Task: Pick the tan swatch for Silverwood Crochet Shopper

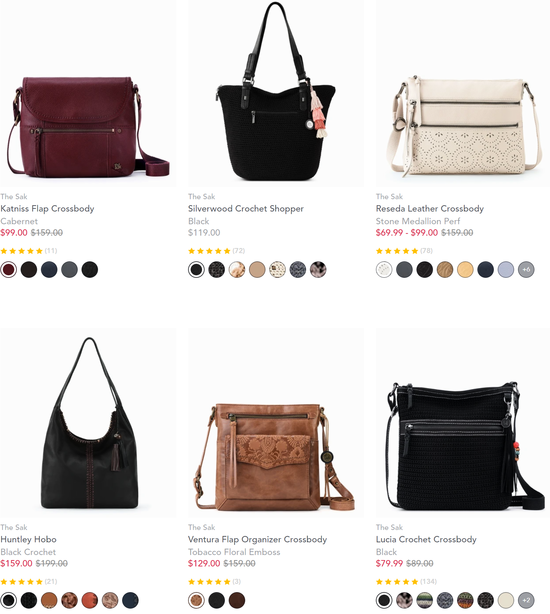Action: pyautogui.click(x=257, y=269)
